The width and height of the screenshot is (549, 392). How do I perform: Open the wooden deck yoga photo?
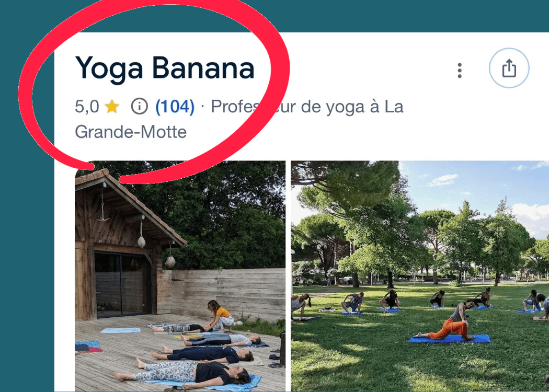click(x=180, y=276)
